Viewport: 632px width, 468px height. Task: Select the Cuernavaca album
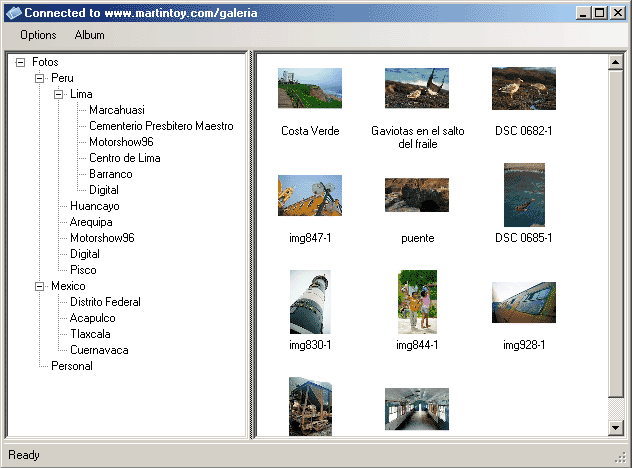[100, 350]
